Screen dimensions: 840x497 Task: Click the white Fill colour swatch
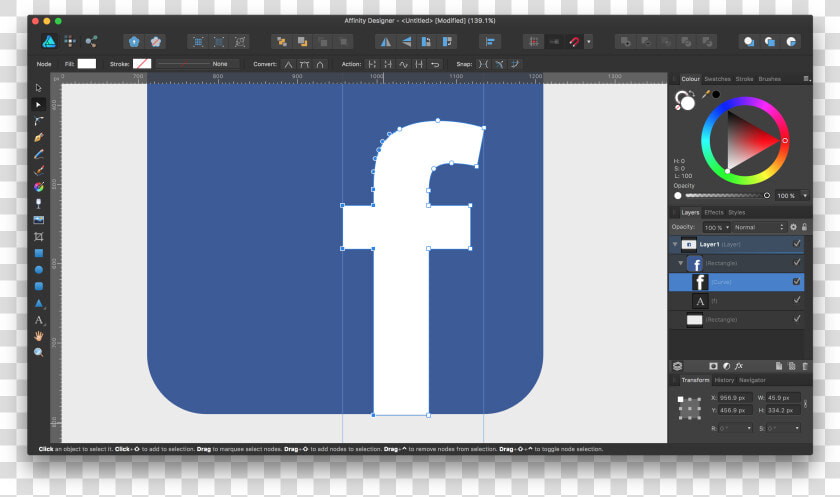pos(87,64)
